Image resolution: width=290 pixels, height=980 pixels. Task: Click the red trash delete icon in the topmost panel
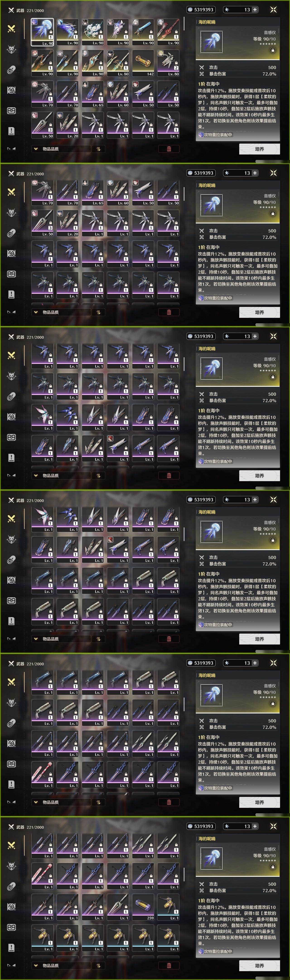point(169,149)
